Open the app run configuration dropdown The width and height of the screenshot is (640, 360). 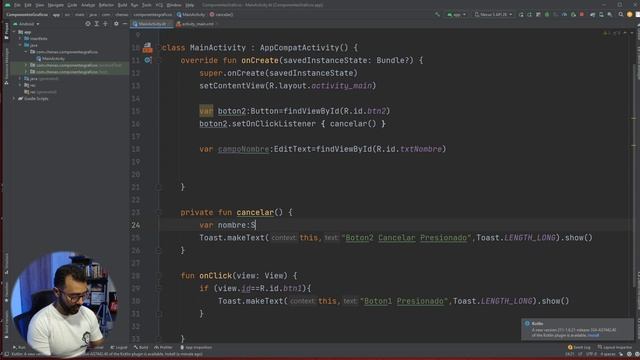point(456,15)
